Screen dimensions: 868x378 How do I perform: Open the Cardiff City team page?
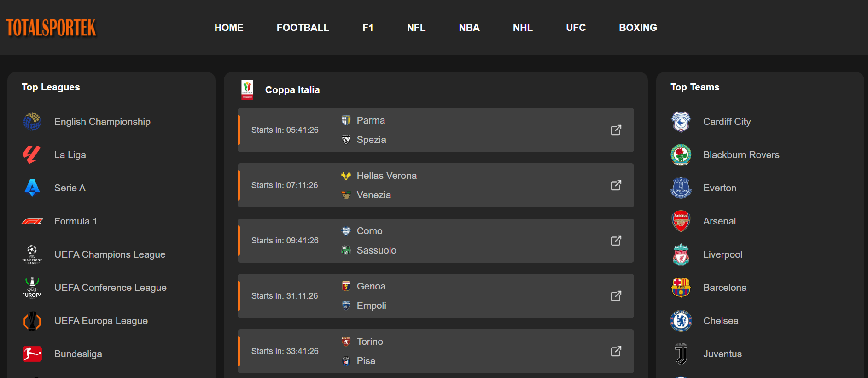(x=727, y=122)
